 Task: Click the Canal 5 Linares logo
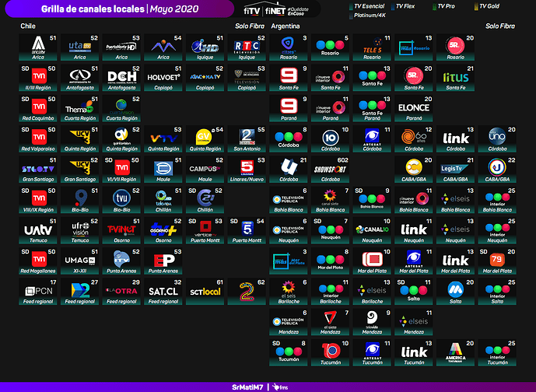tap(247, 168)
